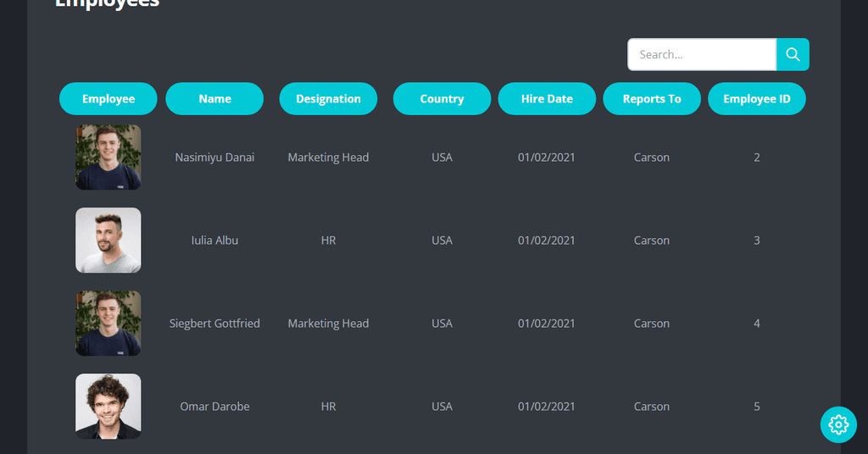
Task: Click the Employee ID column header
Action: tap(757, 99)
